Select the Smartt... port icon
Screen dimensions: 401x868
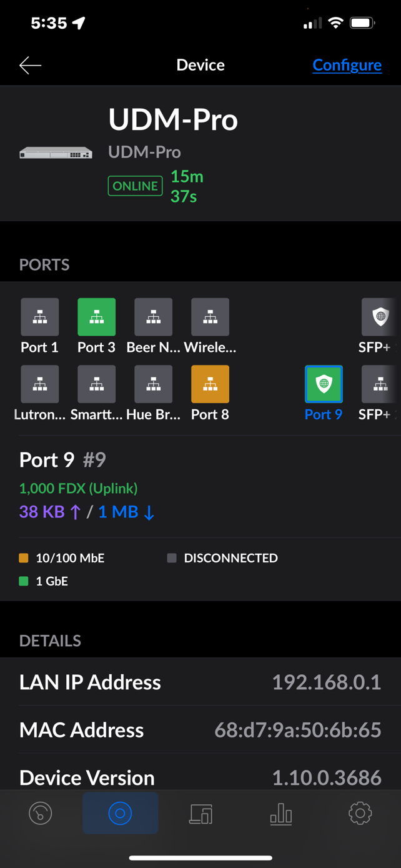tap(96, 384)
